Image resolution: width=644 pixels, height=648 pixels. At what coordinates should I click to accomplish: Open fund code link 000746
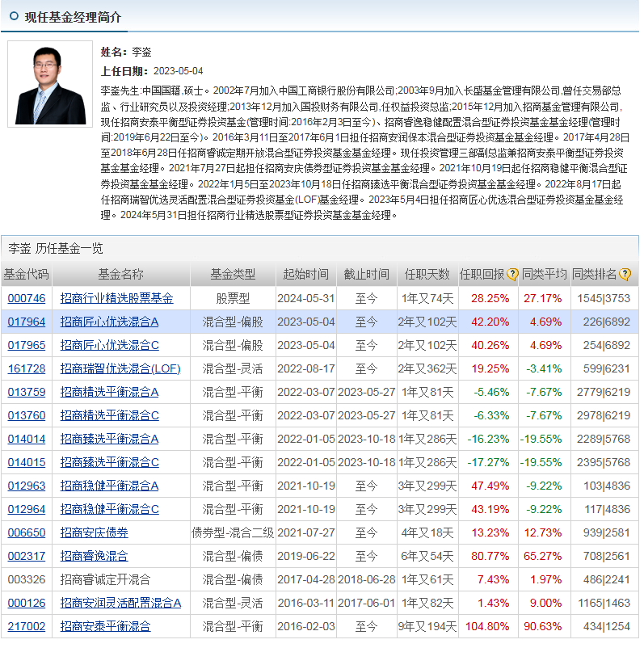(27, 298)
